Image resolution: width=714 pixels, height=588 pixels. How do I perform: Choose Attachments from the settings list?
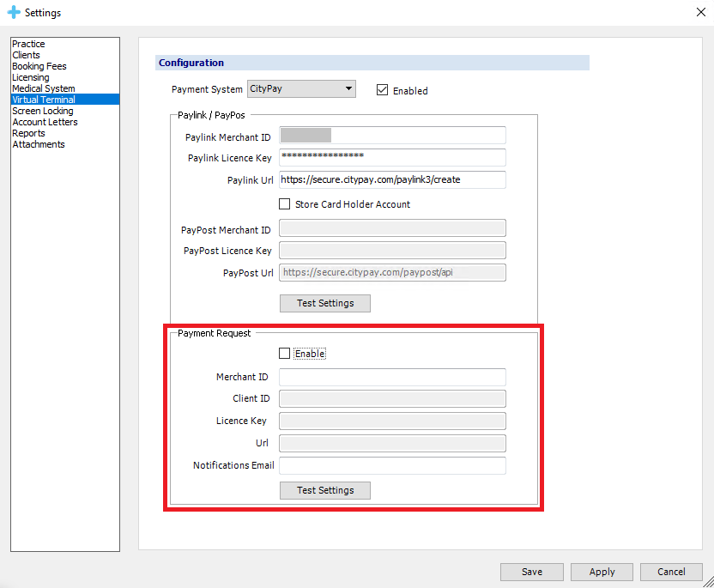38,144
